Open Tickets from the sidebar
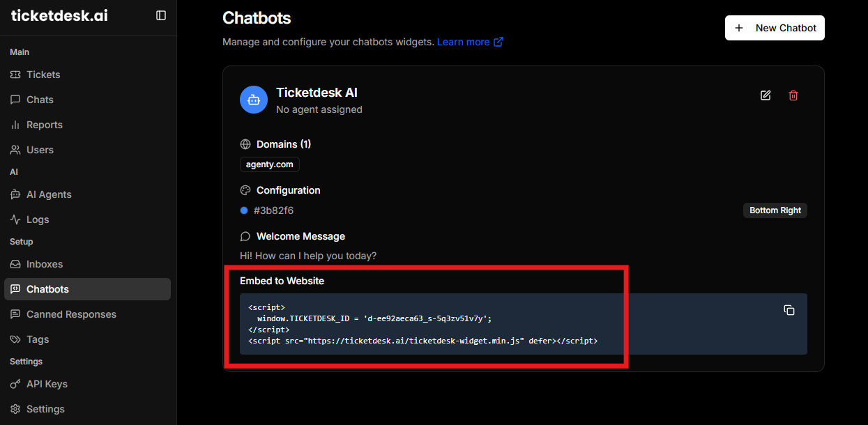The width and height of the screenshot is (868, 425). [x=87, y=75]
